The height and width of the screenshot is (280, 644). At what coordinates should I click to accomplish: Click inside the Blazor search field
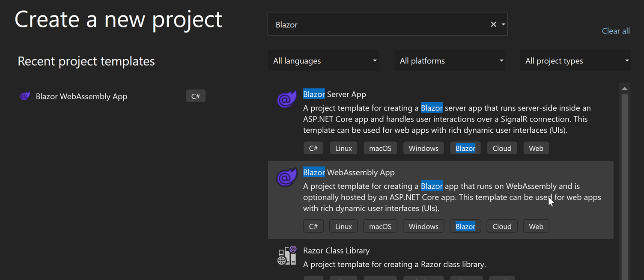pyautogui.click(x=385, y=24)
